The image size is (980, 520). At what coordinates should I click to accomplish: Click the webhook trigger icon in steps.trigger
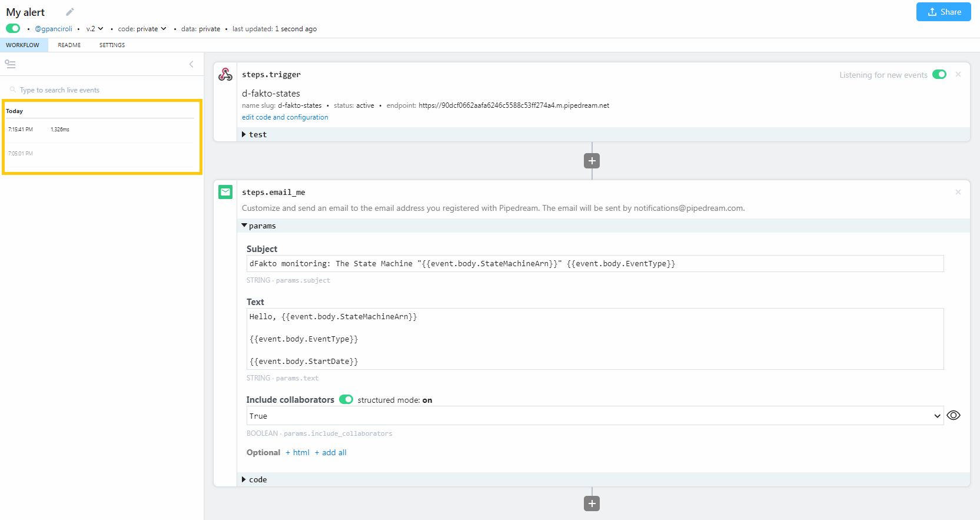click(x=225, y=74)
